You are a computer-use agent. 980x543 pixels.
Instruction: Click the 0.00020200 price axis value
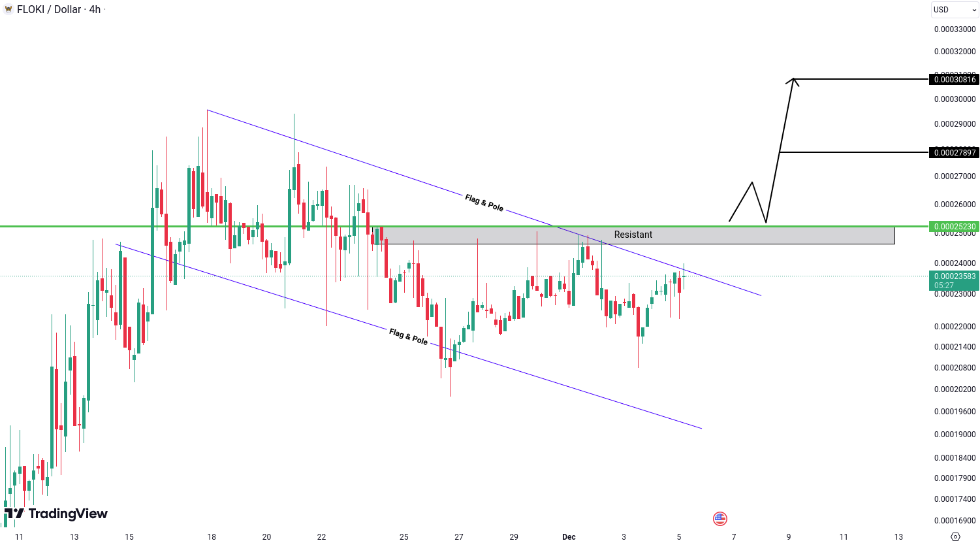pos(955,389)
